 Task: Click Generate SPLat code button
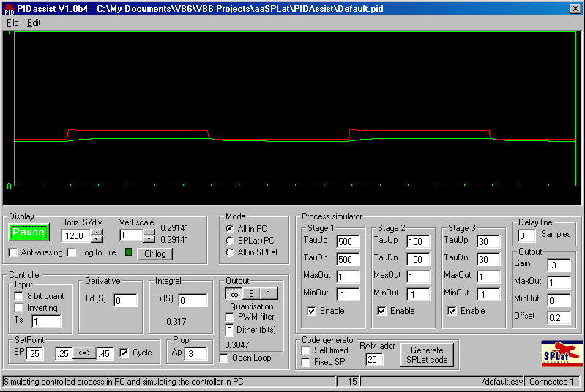427,355
